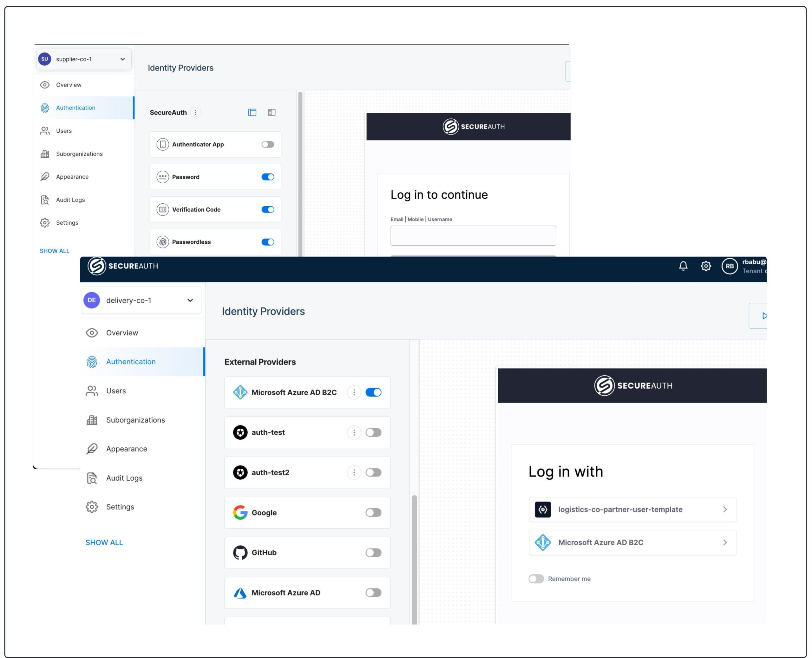The image size is (812, 658).
Task: Open notifications bell in top bar
Action: click(x=683, y=266)
